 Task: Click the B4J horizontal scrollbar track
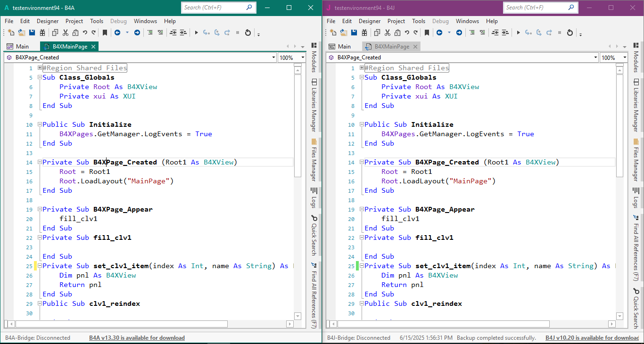(471, 324)
